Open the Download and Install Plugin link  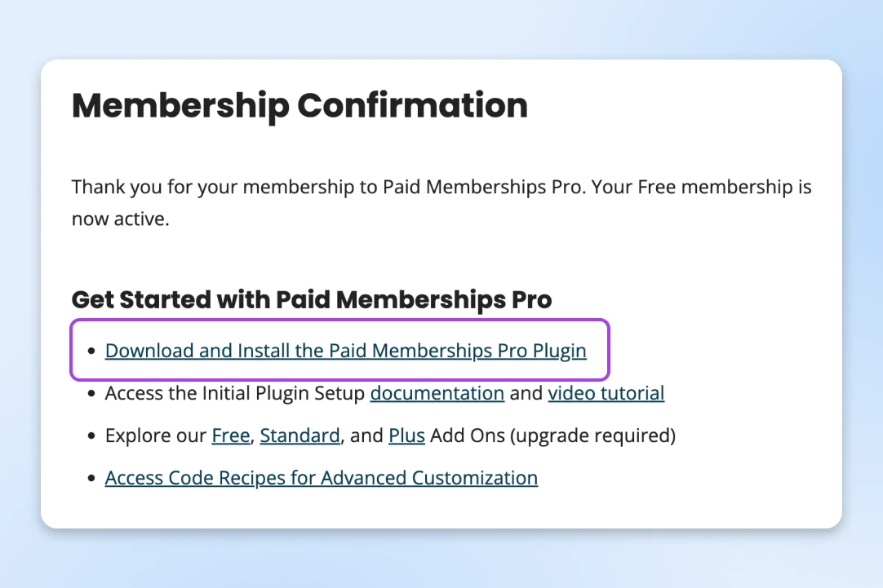345,351
